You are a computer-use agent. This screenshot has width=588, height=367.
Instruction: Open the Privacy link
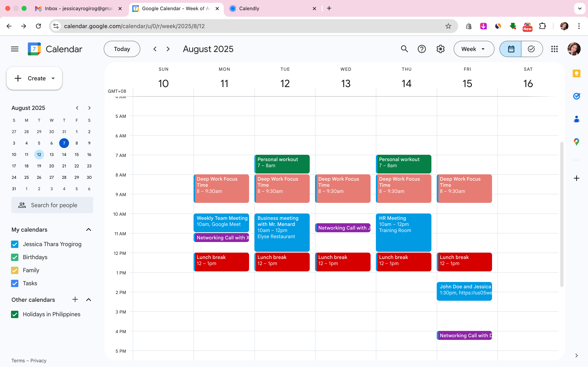38,360
